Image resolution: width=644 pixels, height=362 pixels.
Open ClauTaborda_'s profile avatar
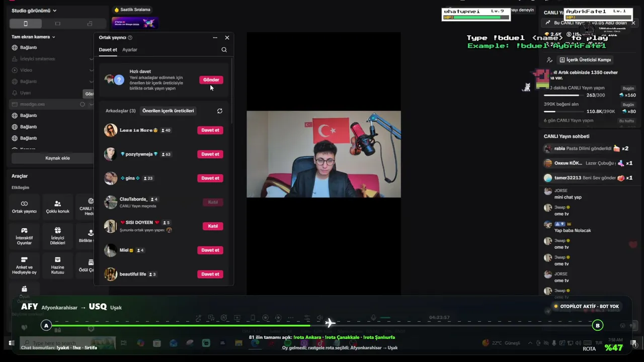111,202
